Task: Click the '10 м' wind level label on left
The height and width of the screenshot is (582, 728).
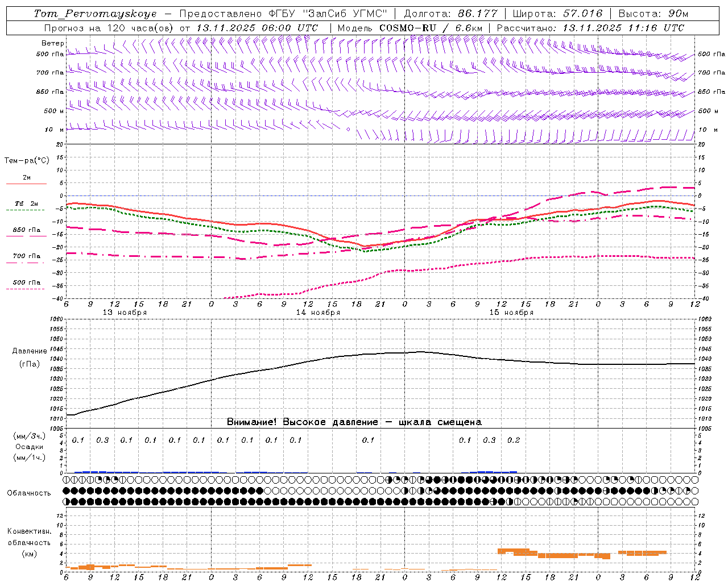Action: pos(54,130)
